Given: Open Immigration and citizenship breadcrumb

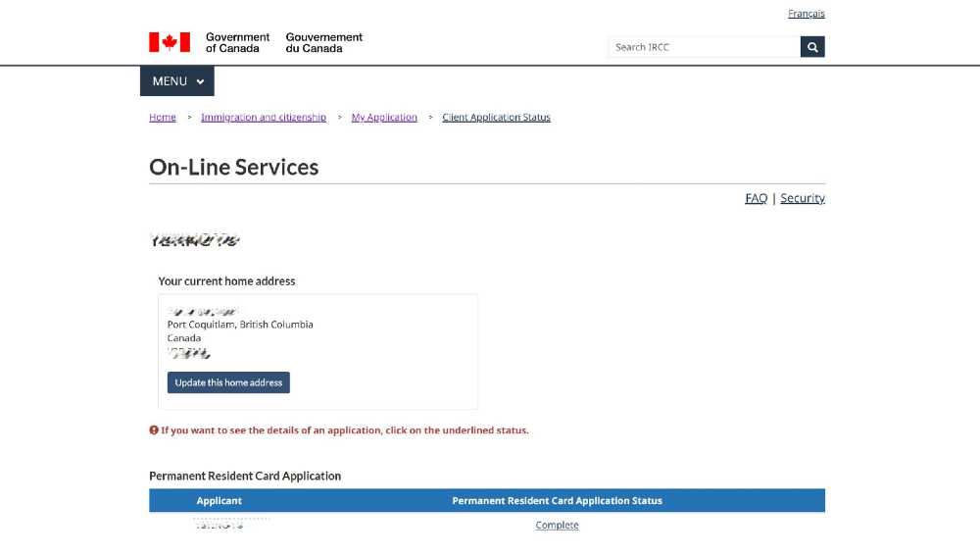Looking at the screenshot, I should tap(263, 117).
